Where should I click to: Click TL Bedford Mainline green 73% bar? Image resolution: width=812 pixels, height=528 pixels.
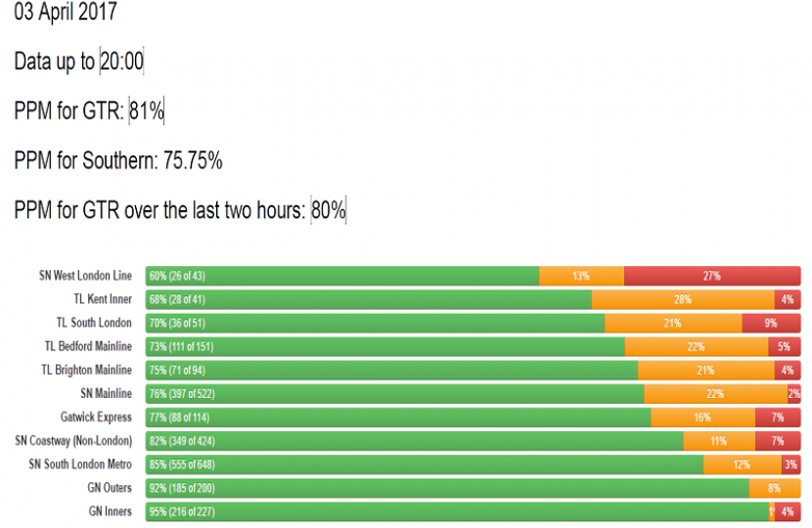[384, 346]
